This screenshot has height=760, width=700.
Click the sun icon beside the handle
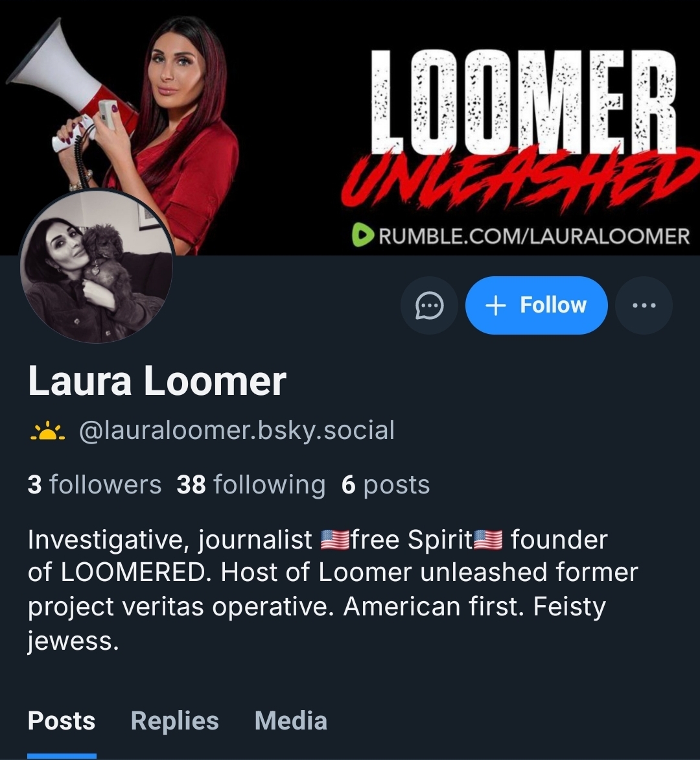point(47,431)
